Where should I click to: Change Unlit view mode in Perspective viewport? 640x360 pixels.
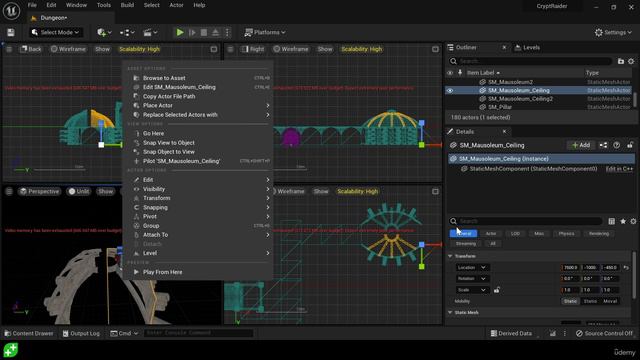point(79,191)
